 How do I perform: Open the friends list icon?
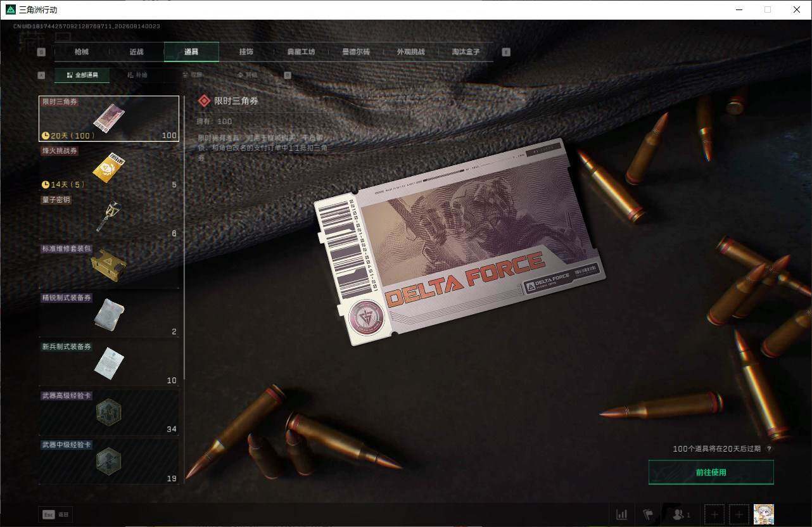click(x=681, y=514)
